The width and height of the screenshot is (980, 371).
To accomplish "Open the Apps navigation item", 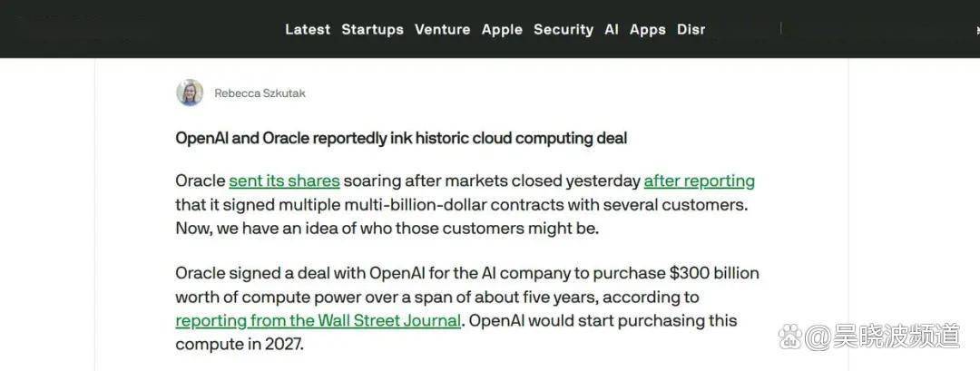I will click(x=647, y=29).
